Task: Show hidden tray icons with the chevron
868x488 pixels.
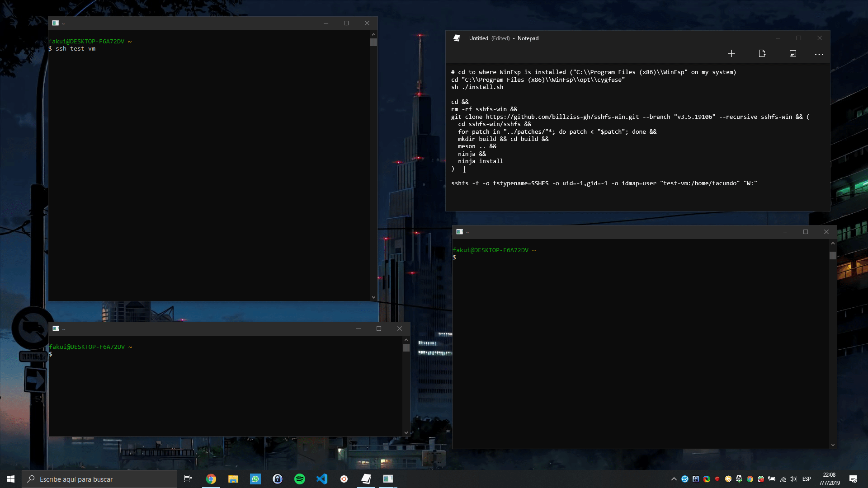Action: click(x=674, y=479)
